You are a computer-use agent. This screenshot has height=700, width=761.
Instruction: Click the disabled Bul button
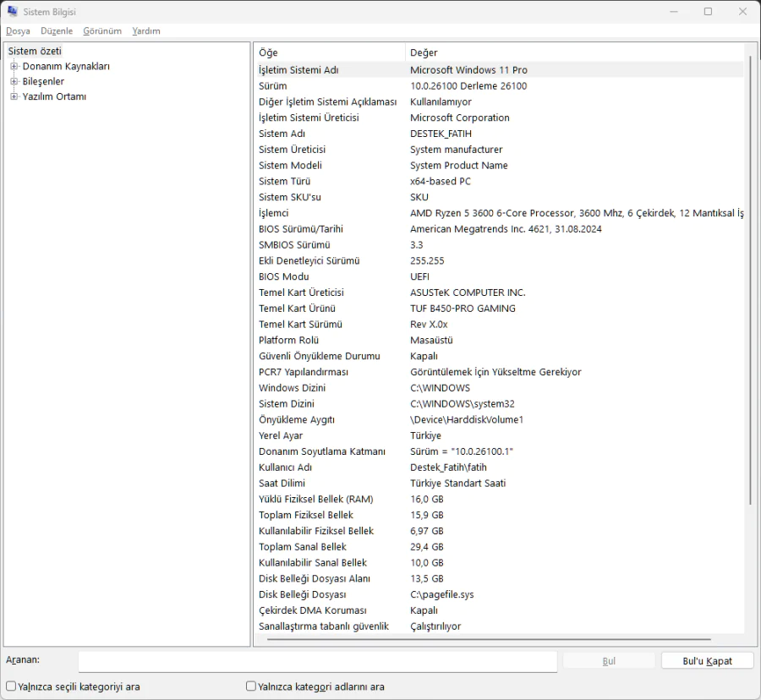tap(608, 660)
